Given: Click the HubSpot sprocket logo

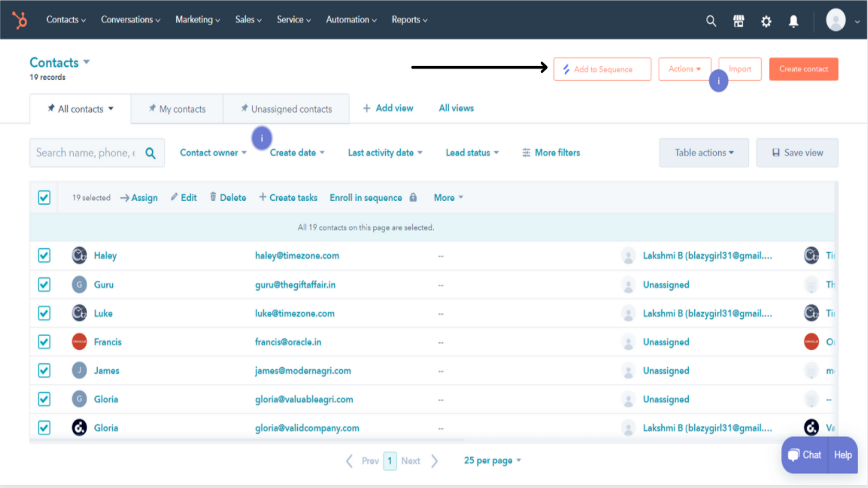Looking at the screenshot, I should pyautogui.click(x=20, y=20).
